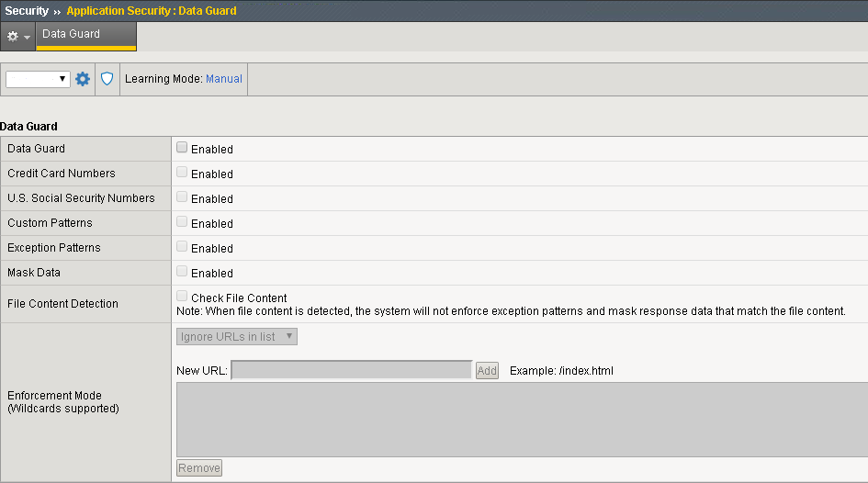Open the Ignore URLs in list dropdown
The height and width of the screenshot is (483, 868).
(x=237, y=336)
